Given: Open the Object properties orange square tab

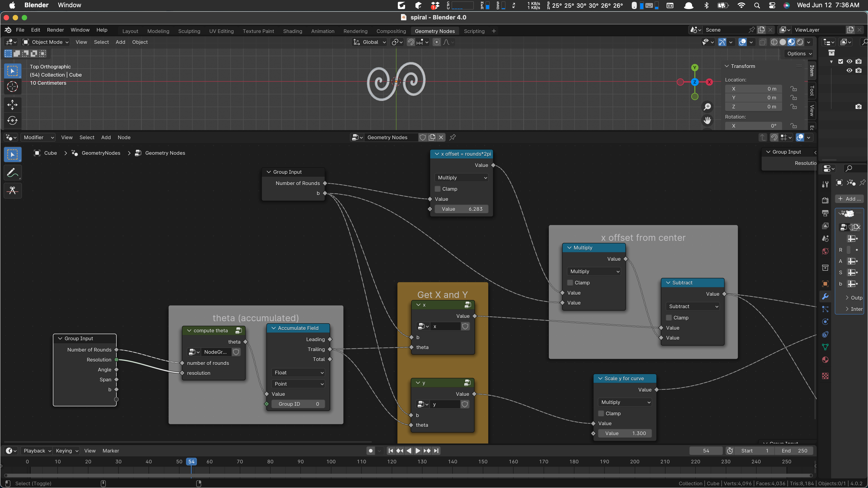Looking at the screenshot, I should click(825, 284).
